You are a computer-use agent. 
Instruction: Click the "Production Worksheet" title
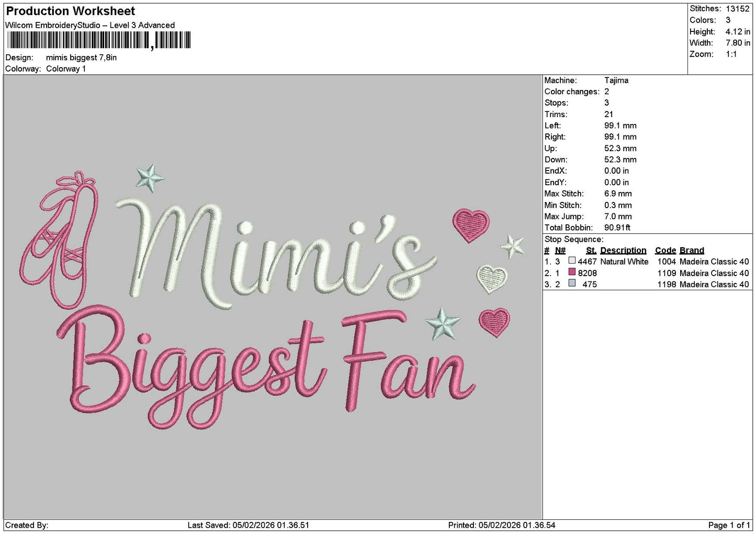(71, 11)
